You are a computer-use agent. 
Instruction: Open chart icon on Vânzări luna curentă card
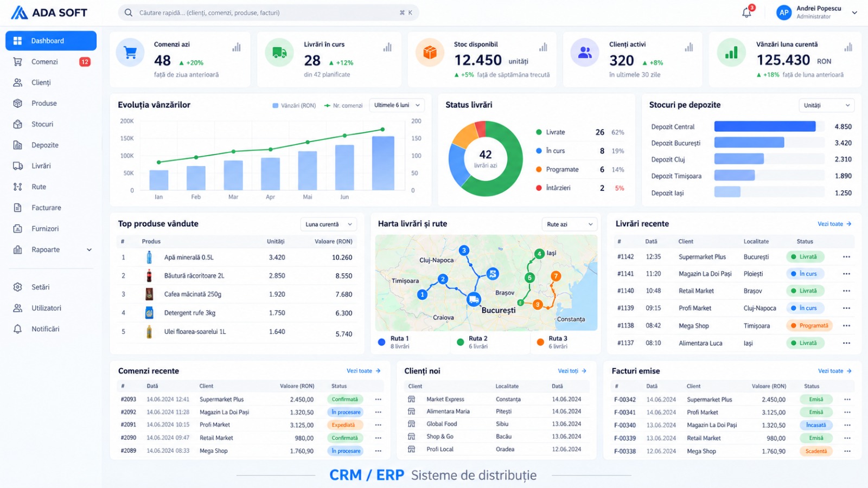(848, 47)
